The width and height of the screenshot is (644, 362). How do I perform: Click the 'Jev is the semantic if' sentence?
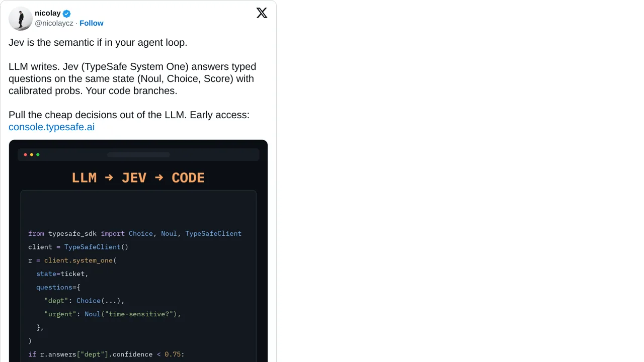point(98,42)
